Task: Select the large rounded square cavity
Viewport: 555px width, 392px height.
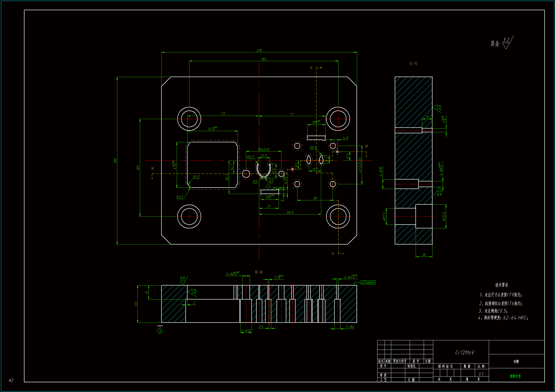Action: tap(212, 165)
